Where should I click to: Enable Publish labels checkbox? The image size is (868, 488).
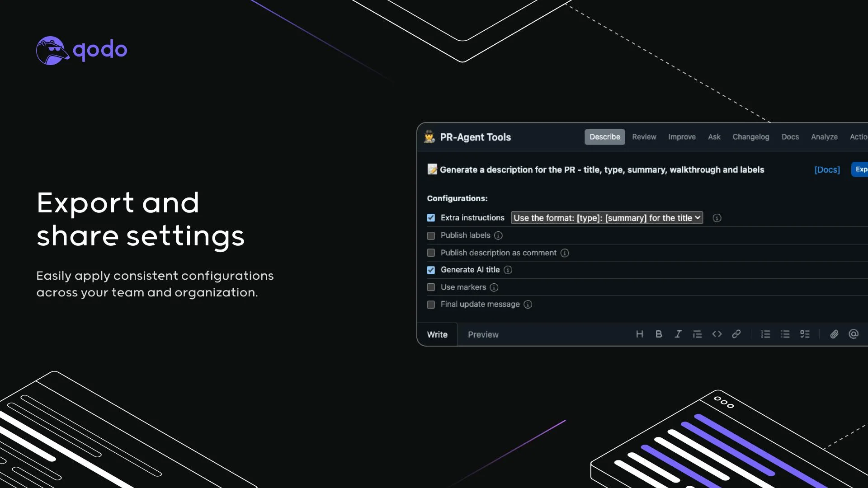[431, 235]
